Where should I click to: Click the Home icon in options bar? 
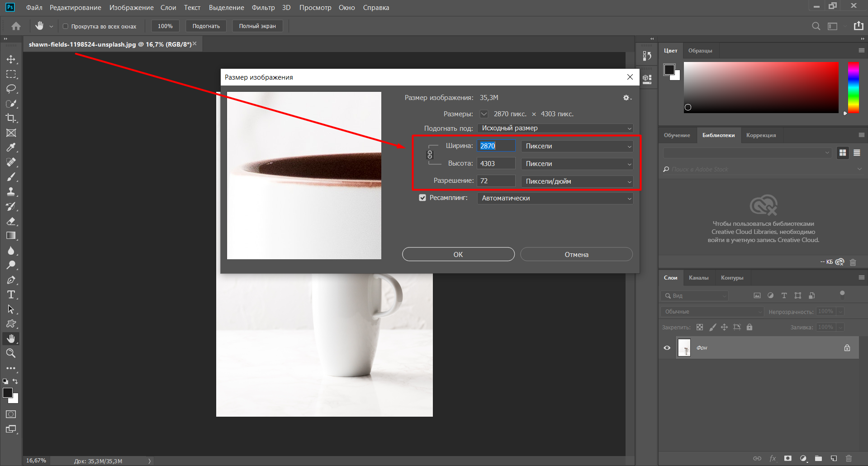pos(16,26)
